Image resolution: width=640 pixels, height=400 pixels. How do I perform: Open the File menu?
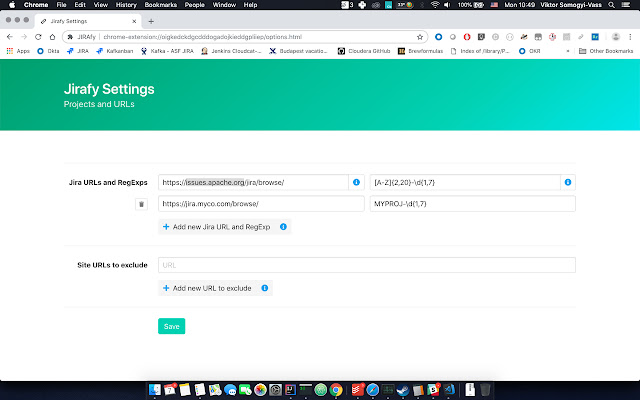pos(61,5)
